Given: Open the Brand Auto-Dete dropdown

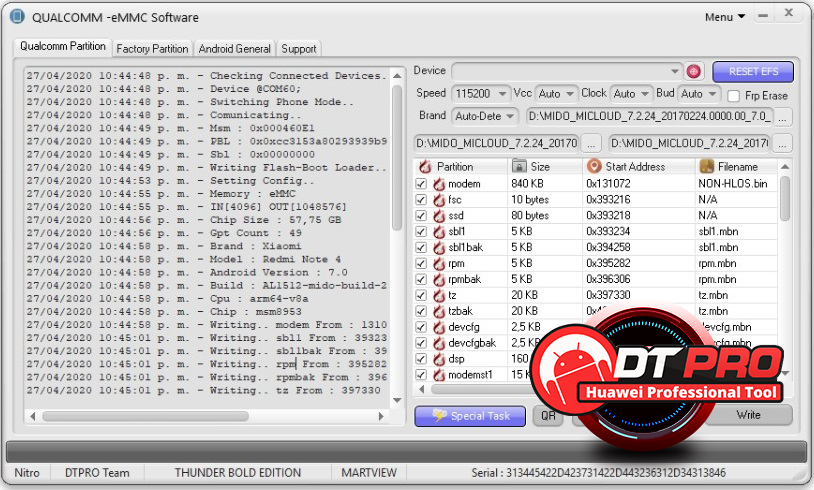Looking at the screenshot, I should point(510,116).
